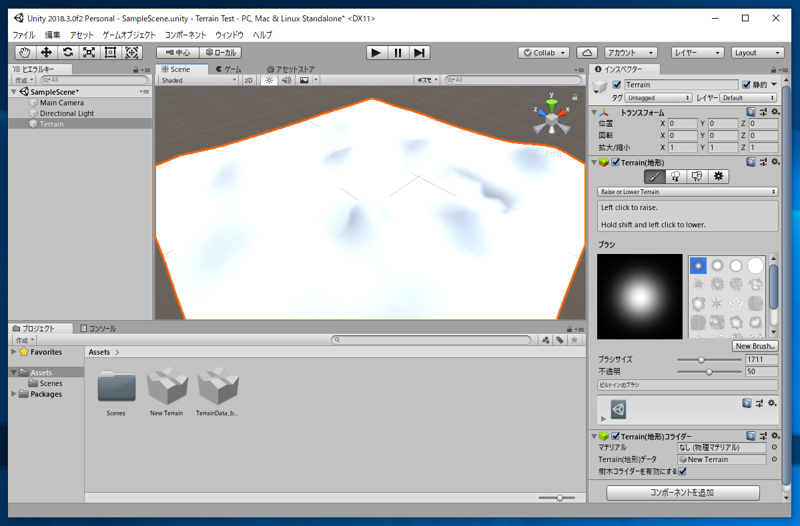The image size is (800, 526).
Task: Switch to the ゲーム tab
Action: pos(229,69)
